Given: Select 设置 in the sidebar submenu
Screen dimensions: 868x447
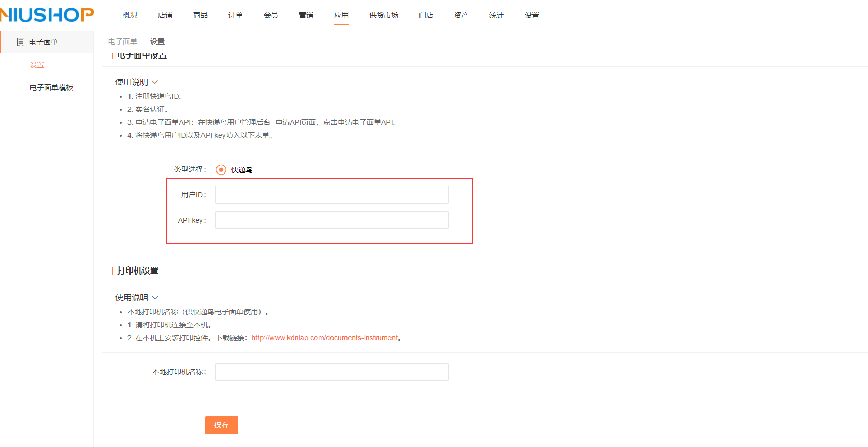Looking at the screenshot, I should (x=37, y=65).
